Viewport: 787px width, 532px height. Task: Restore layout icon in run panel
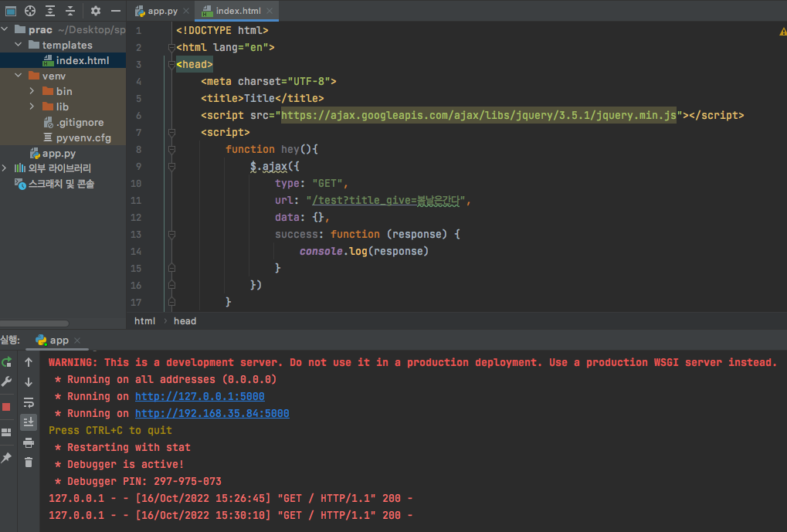tap(6, 432)
